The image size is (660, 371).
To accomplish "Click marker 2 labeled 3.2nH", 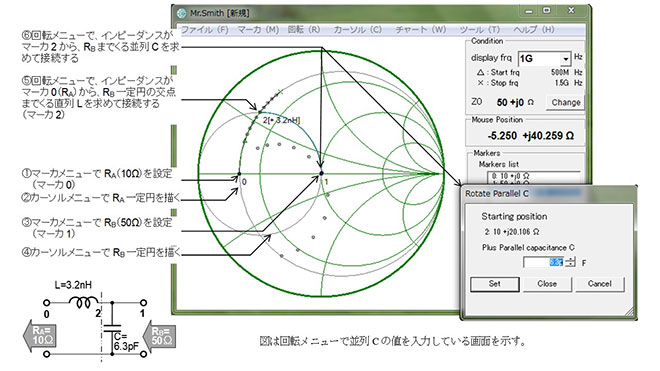I will pyautogui.click(x=259, y=112).
